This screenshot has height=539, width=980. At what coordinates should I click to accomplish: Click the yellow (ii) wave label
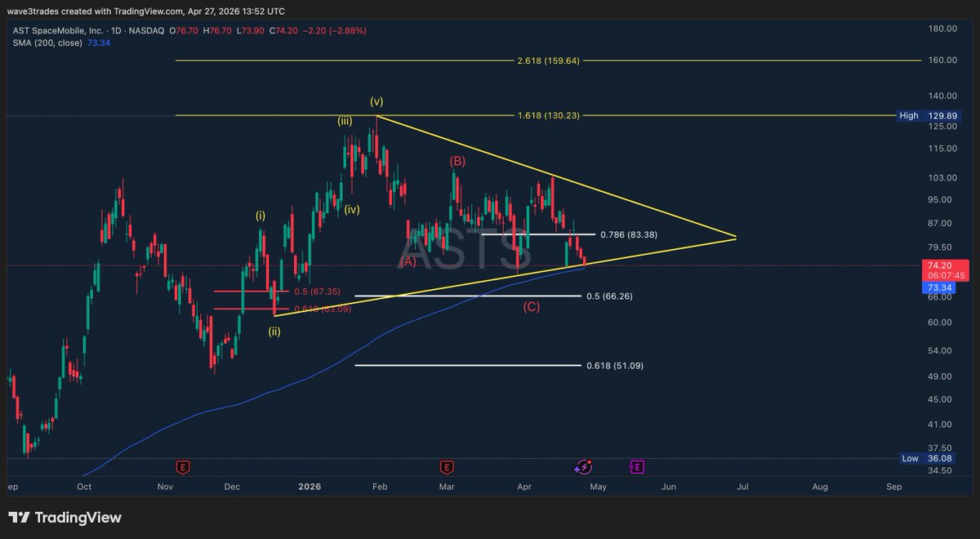tap(275, 331)
